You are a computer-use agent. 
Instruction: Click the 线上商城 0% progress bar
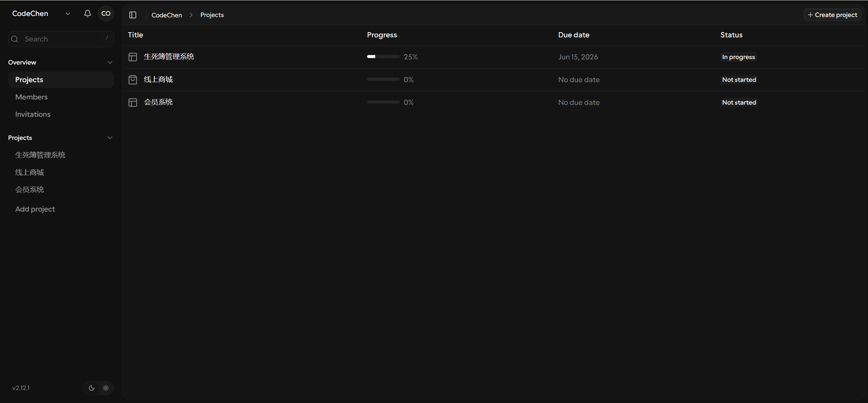coord(383,79)
